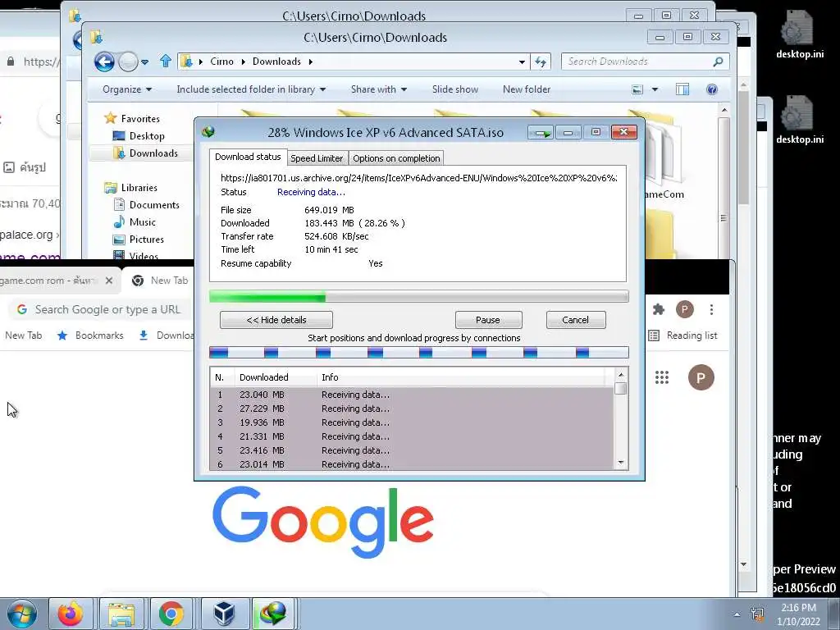Open the Share with dropdown
Image resolution: width=840 pixels, height=630 pixels.
(379, 89)
